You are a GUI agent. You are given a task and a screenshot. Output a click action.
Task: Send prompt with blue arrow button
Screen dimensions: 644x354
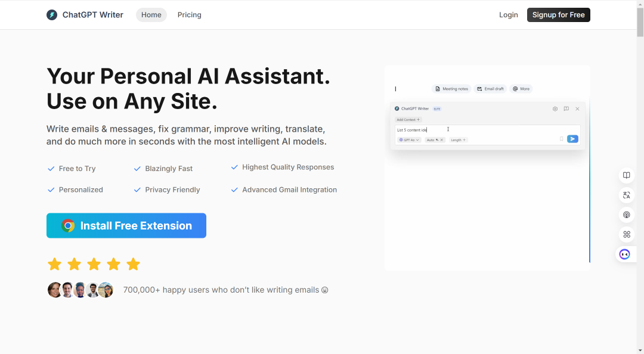572,139
